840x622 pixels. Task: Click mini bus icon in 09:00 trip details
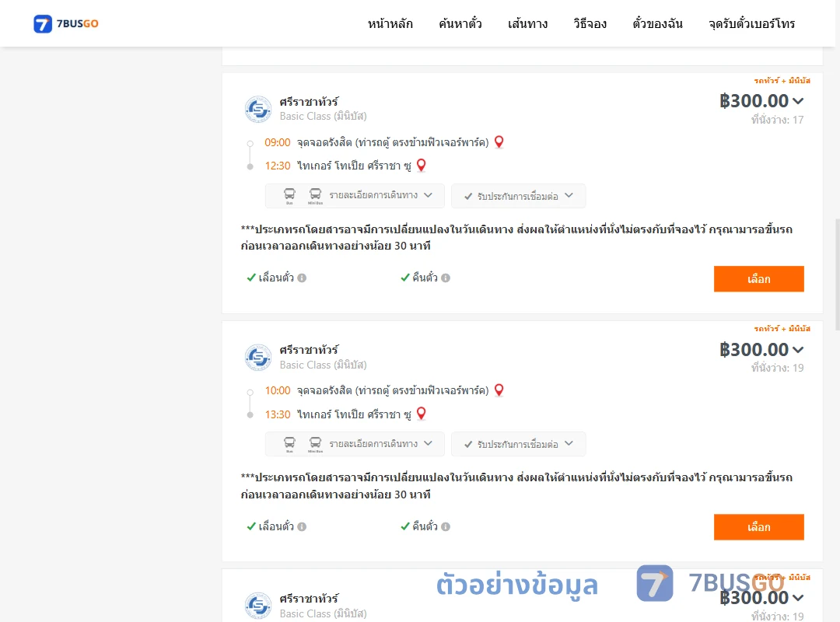coord(316,196)
